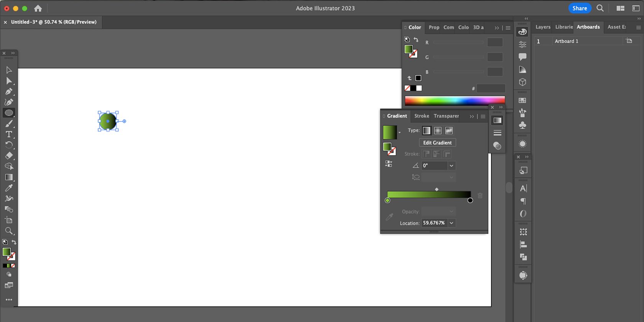This screenshot has width=644, height=322.
Task: Open the Paragraph panel icon
Action: [523, 201]
